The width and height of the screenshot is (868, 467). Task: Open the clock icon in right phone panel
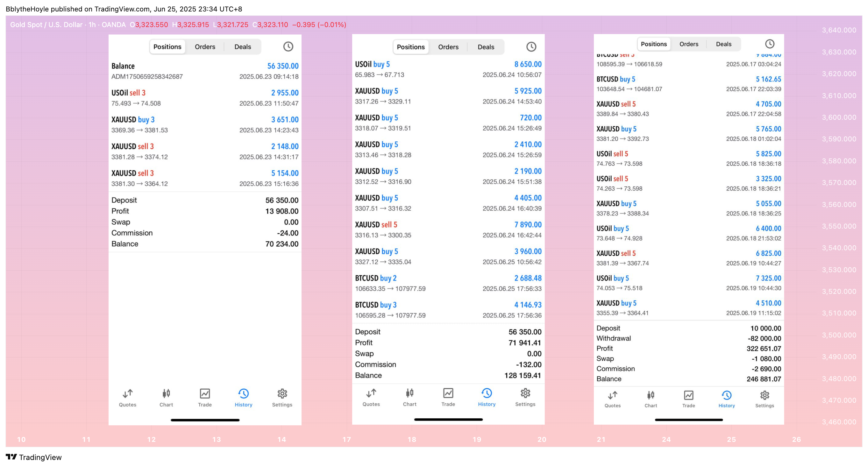coord(770,44)
